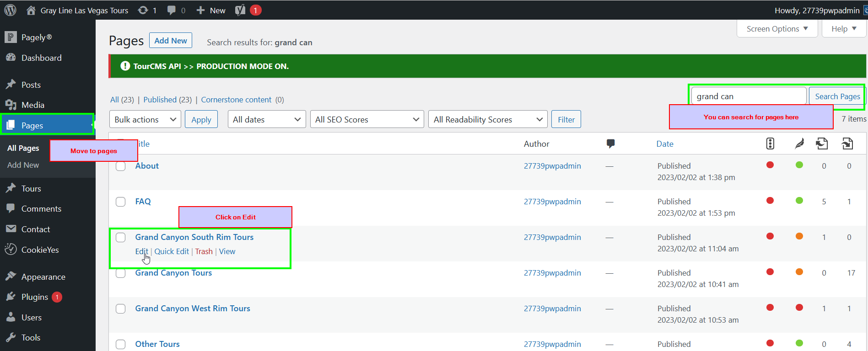Click the plus New icon
The width and height of the screenshot is (868, 351).
pyautogui.click(x=200, y=10)
